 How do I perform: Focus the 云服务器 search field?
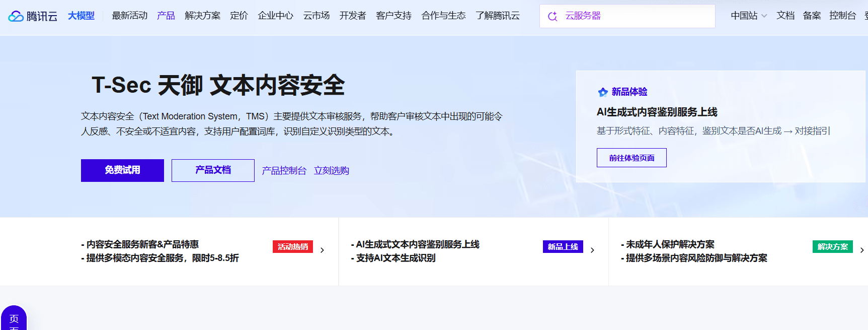click(627, 16)
